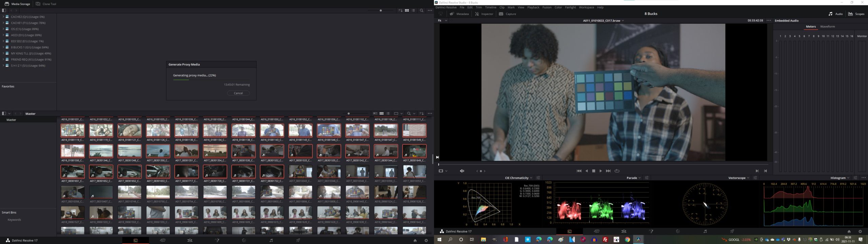This screenshot has height=244, width=868.
Task: Open the Clone Tool panel
Action: pyautogui.click(x=46, y=4)
